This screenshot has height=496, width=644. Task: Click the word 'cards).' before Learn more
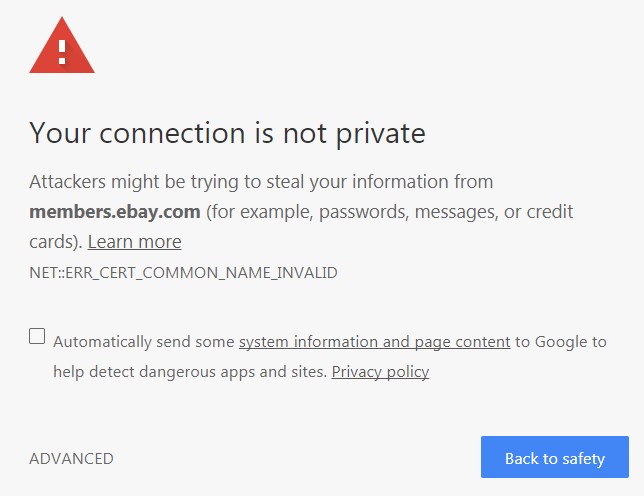point(56,242)
